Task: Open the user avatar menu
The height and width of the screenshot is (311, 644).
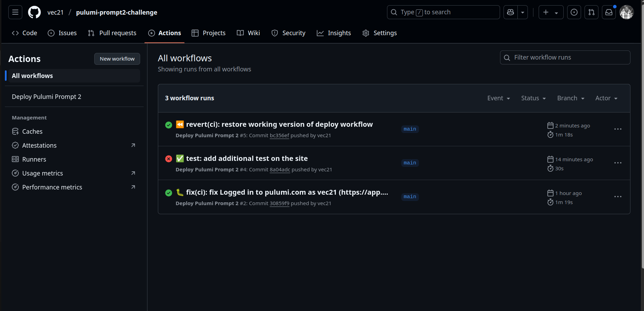Action: [x=627, y=12]
